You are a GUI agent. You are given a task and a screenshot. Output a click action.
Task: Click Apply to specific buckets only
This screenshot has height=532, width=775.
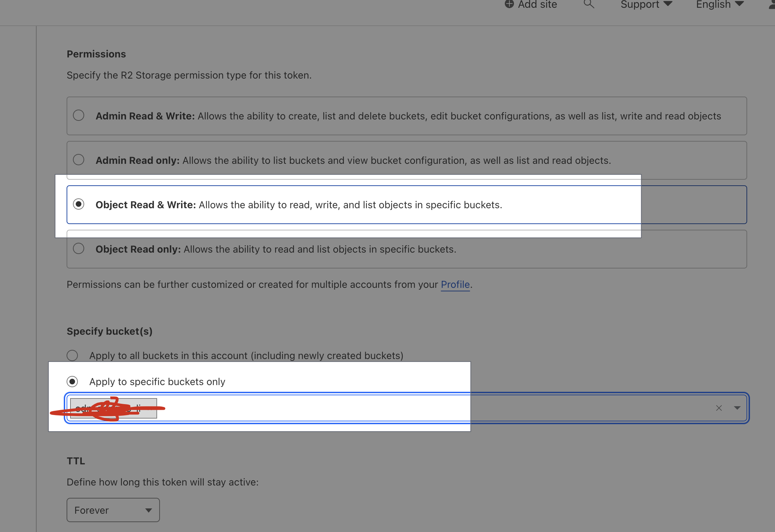click(72, 381)
